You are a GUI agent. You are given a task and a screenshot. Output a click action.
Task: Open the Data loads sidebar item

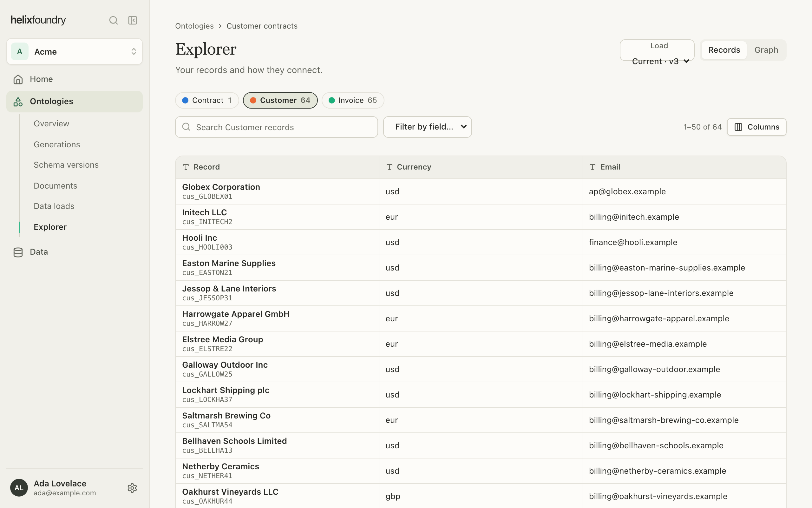(x=54, y=206)
